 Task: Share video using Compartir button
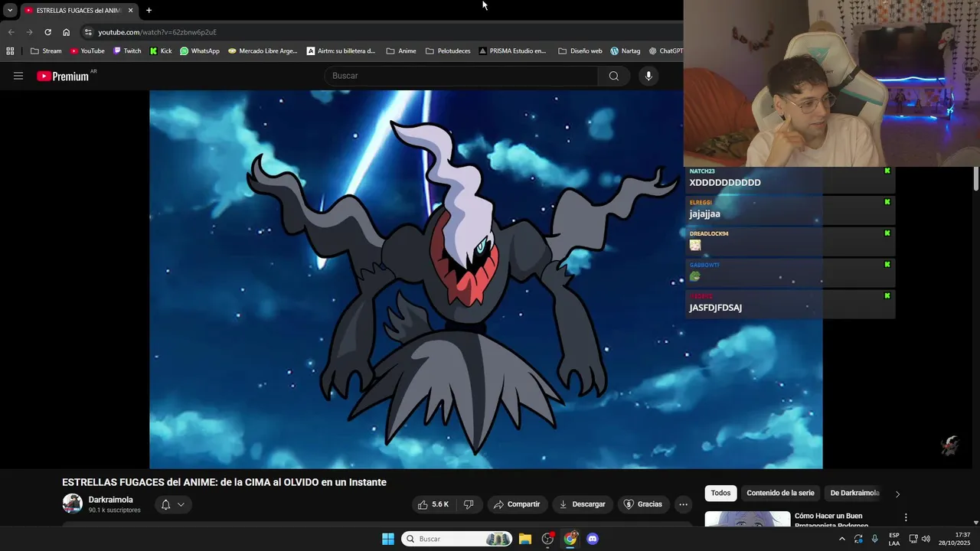[x=517, y=504]
